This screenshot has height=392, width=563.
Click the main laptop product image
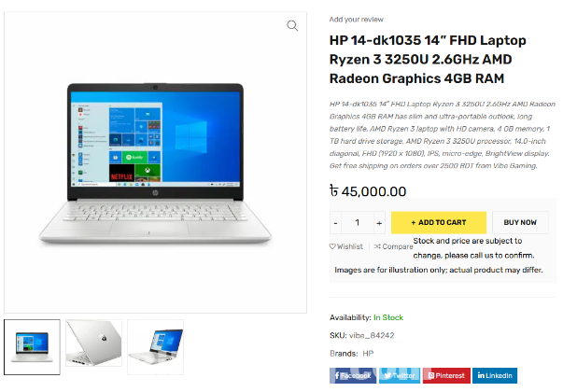(155, 164)
